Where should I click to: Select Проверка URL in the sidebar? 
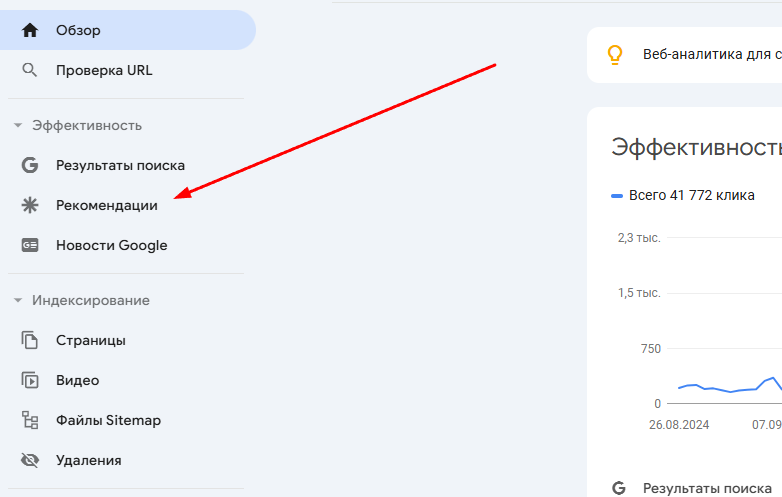point(104,70)
